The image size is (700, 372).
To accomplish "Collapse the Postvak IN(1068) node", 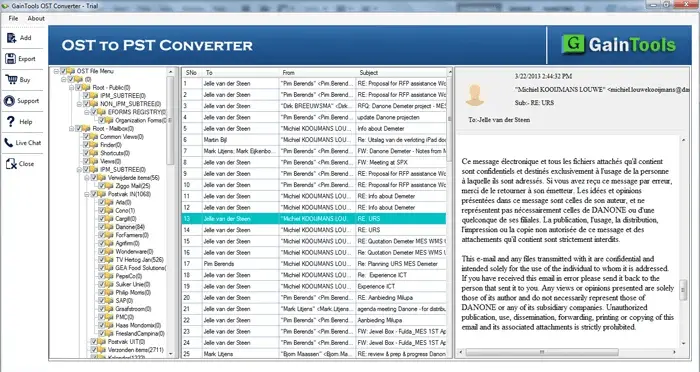I will click(x=87, y=194).
